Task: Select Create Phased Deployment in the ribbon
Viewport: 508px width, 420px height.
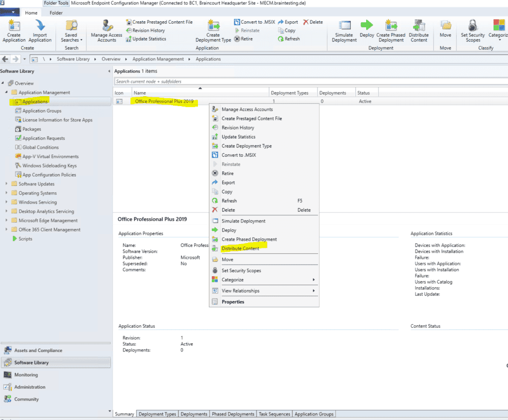Action: (392, 30)
